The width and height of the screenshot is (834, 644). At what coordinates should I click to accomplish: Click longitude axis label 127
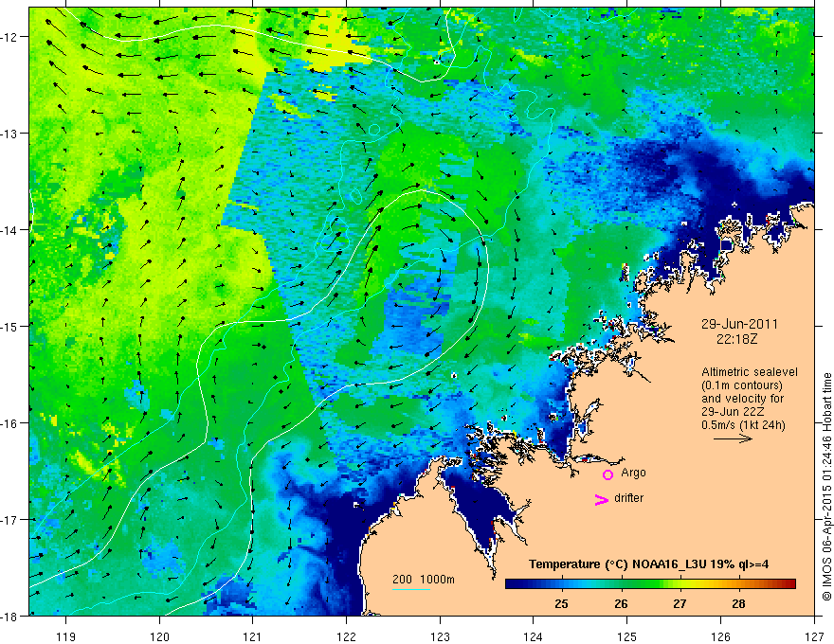[814, 636]
